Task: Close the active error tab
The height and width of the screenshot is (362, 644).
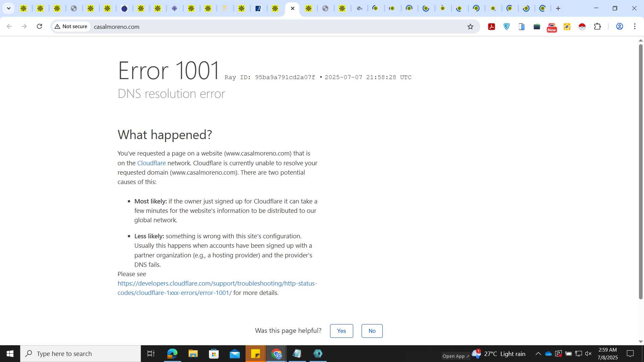Action: coord(292,8)
